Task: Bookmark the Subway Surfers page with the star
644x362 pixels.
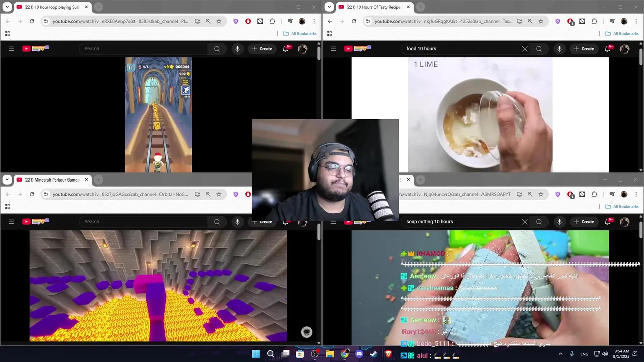Action: point(219,21)
